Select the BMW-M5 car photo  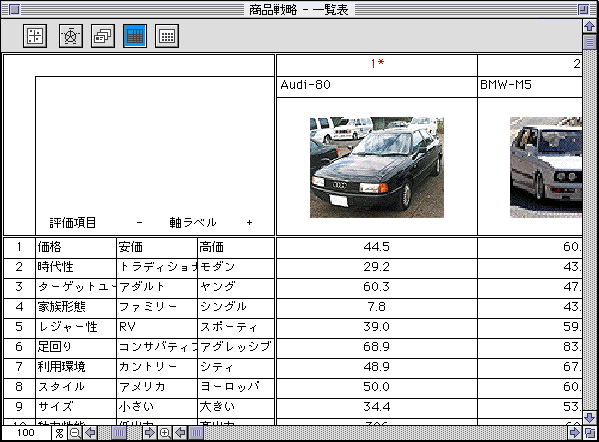[546, 167]
